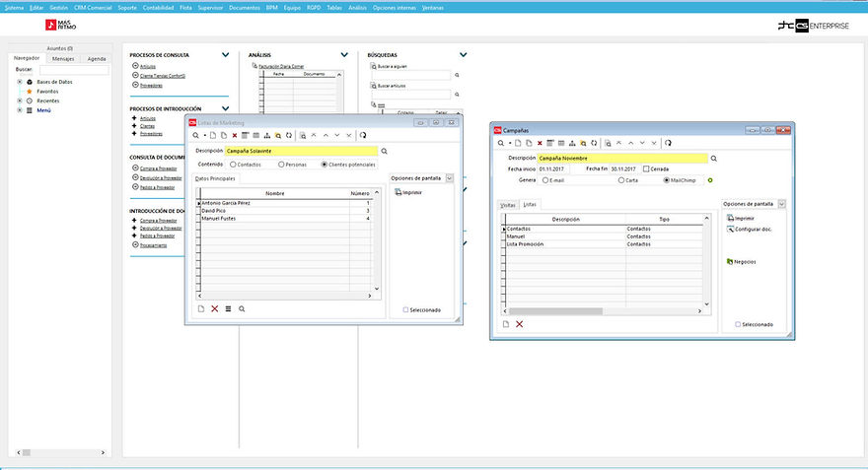Select E-mail radio in Campañas
868x470 pixels.
[545, 180]
